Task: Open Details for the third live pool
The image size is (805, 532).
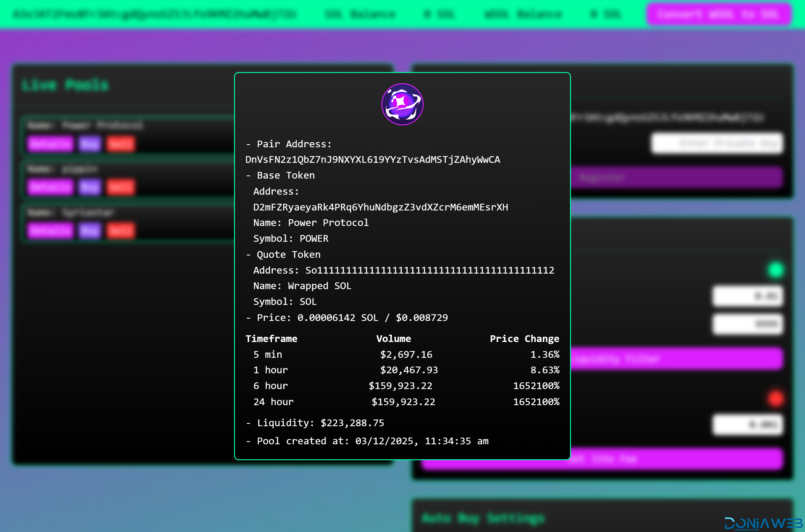Action: click(50, 231)
